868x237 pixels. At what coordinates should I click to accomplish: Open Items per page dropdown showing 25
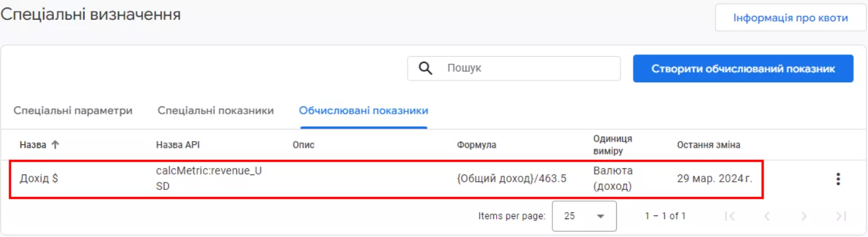(x=584, y=216)
